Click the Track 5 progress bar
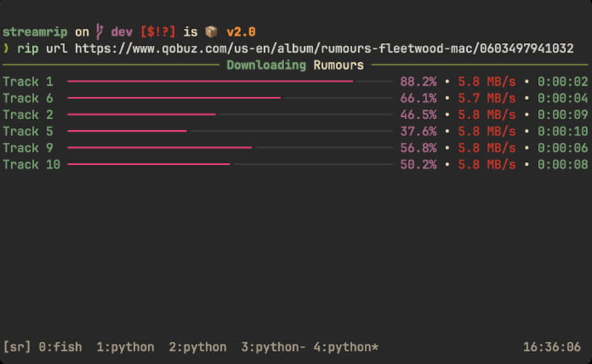The width and height of the screenshot is (592, 364). click(230, 131)
